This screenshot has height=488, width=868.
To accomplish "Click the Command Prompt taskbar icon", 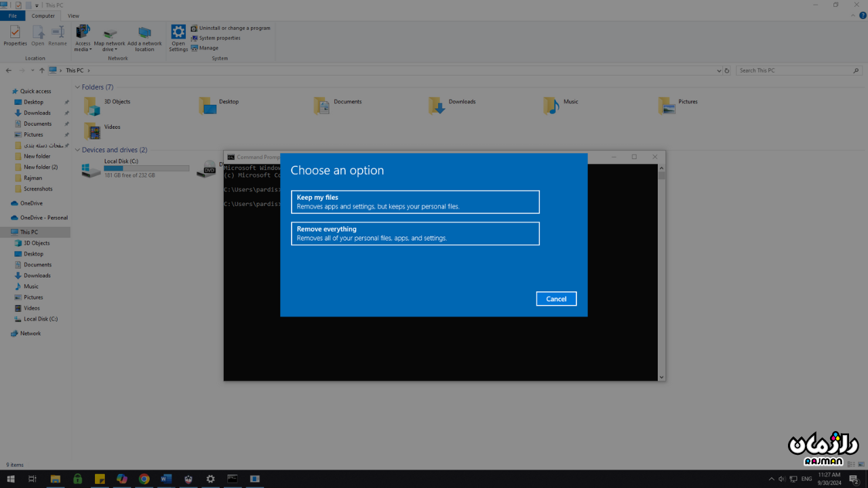I will 233,479.
